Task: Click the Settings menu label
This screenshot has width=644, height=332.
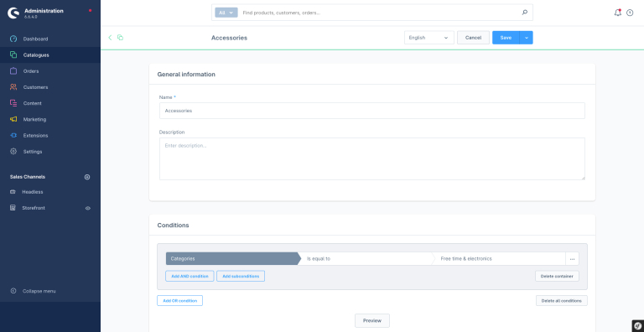Action: pos(33,151)
